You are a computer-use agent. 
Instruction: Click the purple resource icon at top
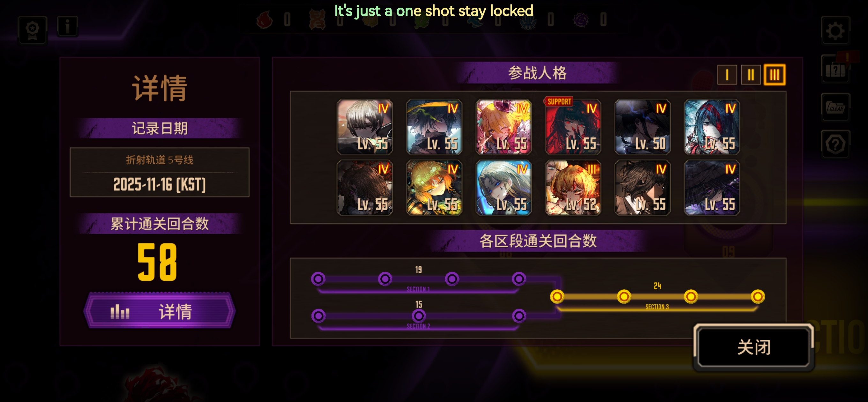pos(581,19)
